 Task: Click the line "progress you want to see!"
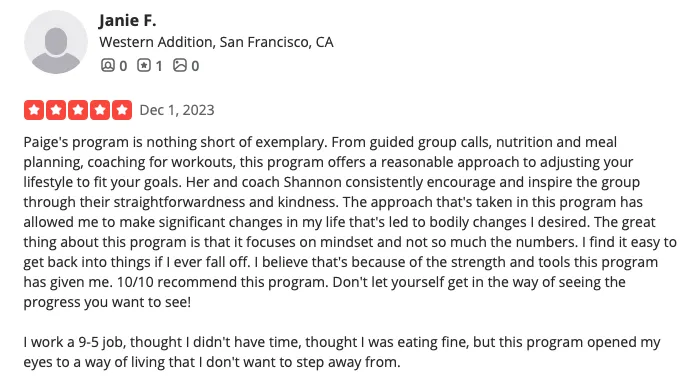click(x=107, y=302)
